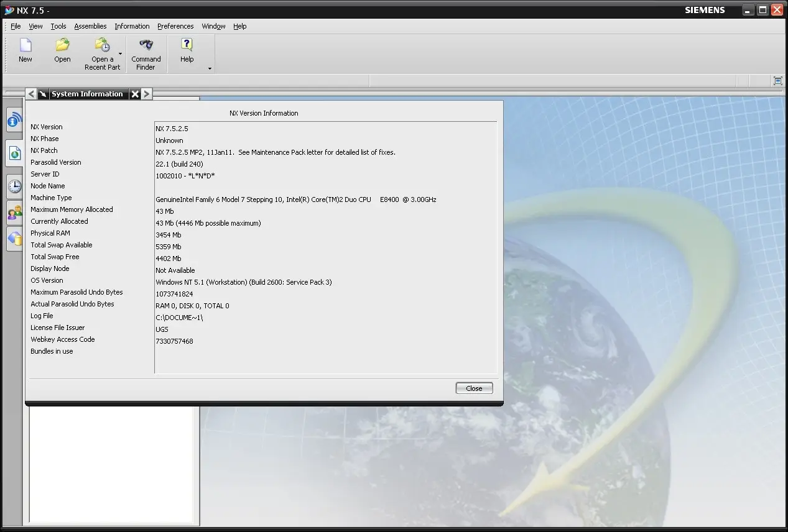Image resolution: width=788 pixels, height=532 pixels.
Task: Open the Tools menu
Action: coord(58,26)
